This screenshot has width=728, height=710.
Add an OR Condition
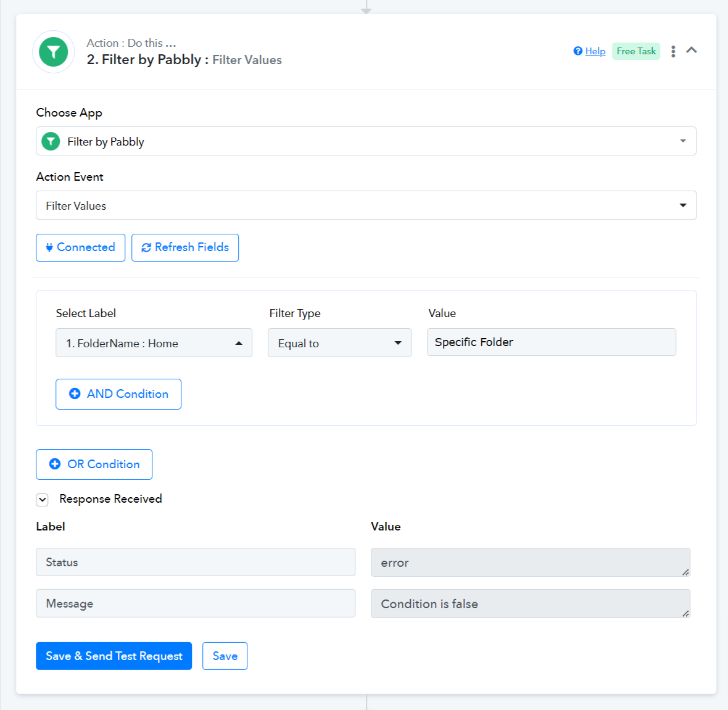[94, 464]
